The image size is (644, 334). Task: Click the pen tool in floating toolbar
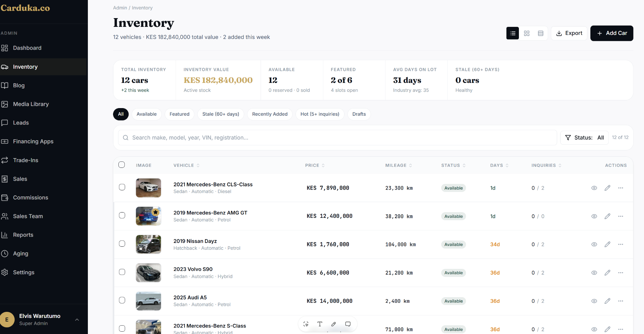334,324
